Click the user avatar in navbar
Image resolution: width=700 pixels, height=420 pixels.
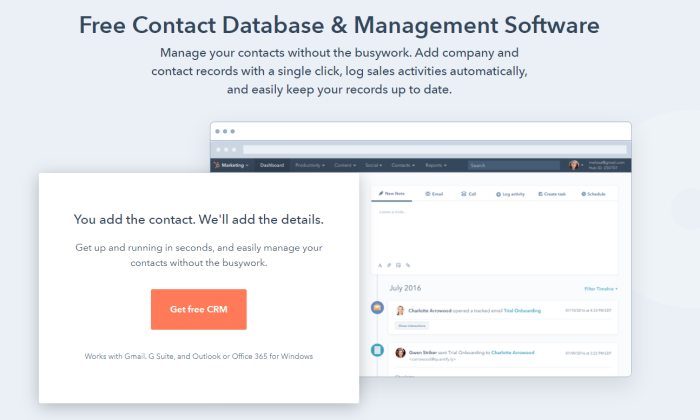pos(574,165)
